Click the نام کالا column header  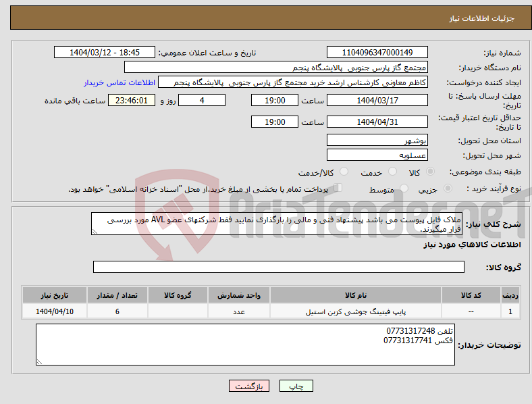pos(356,295)
